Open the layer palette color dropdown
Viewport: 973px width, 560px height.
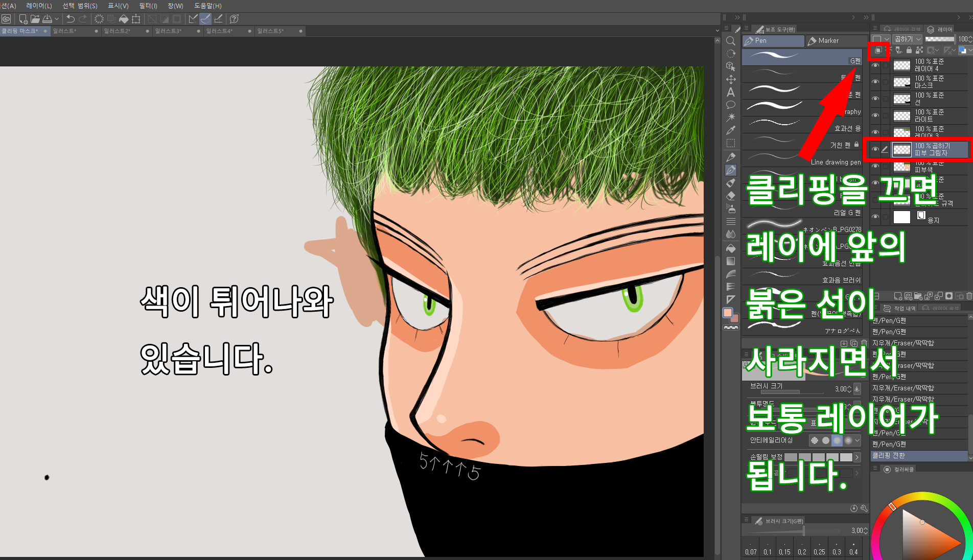coord(881,39)
